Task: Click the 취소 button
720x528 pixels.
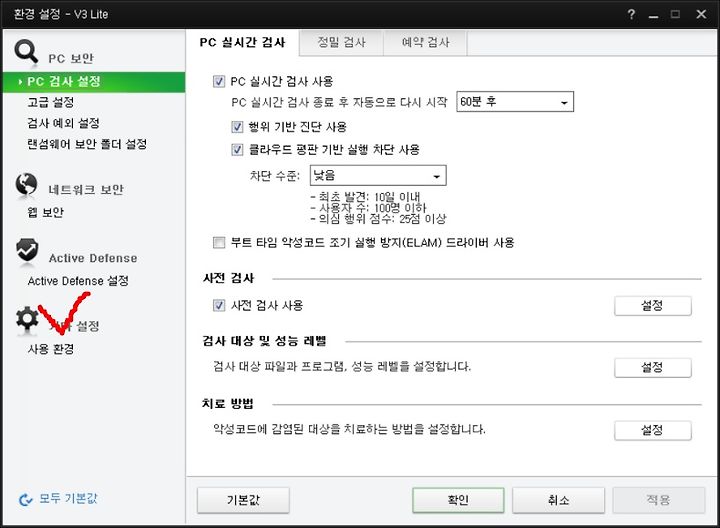Action: [x=558, y=500]
